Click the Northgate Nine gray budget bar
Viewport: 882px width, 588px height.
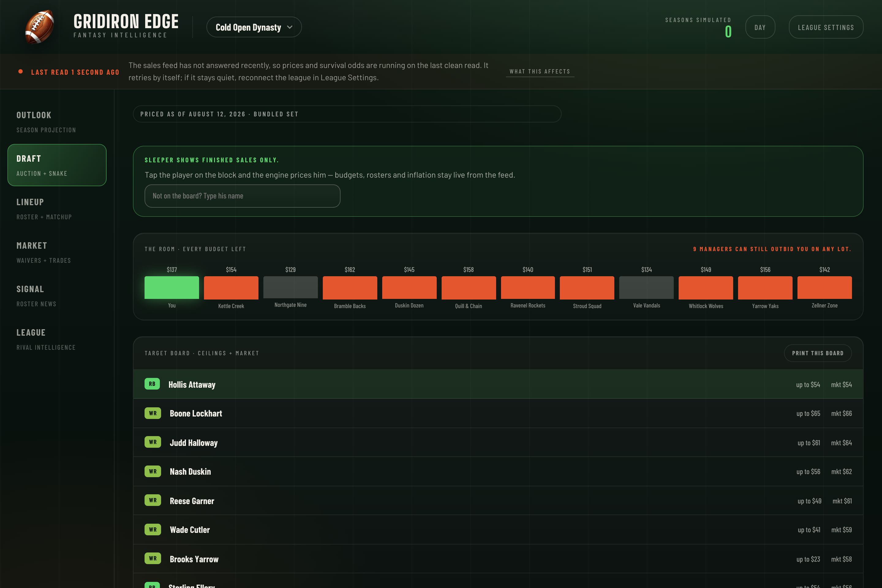(x=290, y=287)
